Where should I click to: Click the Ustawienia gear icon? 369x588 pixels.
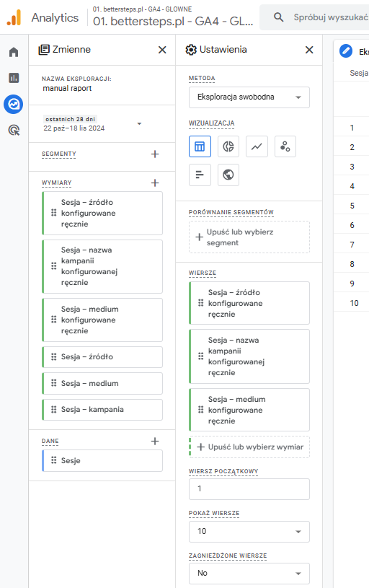click(191, 50)
